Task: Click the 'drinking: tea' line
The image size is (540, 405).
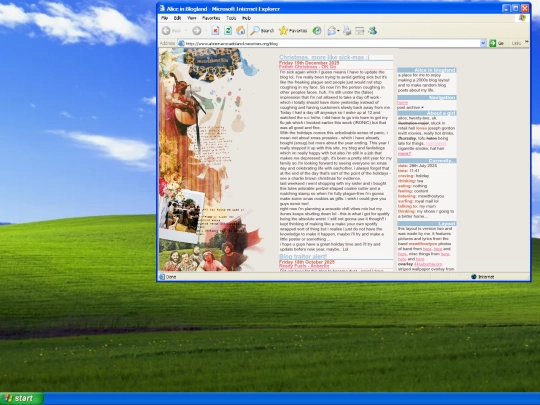Action: (410, 181)
